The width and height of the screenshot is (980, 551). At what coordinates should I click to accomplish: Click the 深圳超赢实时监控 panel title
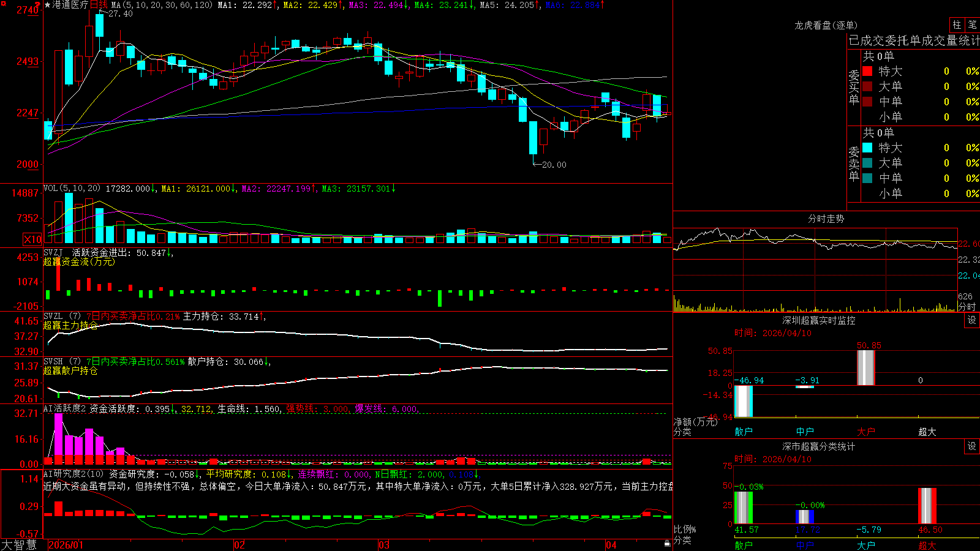tap(819, 320)
